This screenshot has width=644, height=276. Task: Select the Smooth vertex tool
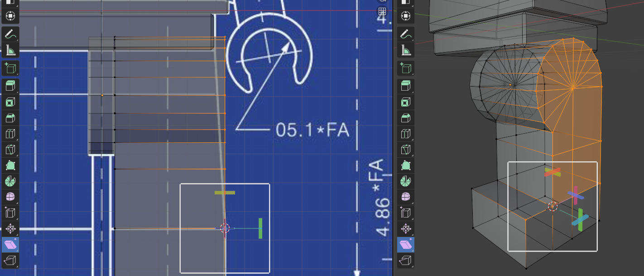tap(10, 197)
